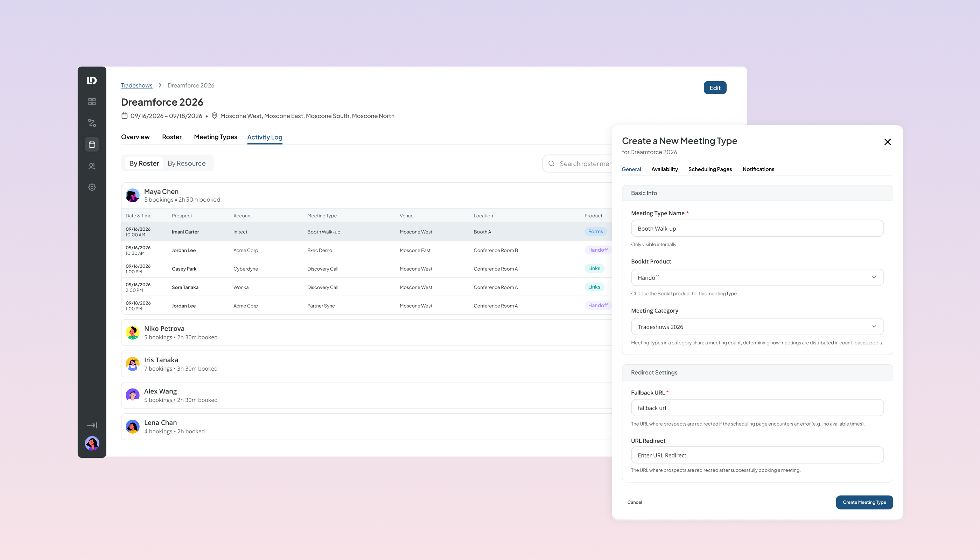The height and width of the screenshot is (560, 980).
Task: Open the routing flow icon in the sidebar
Action: tap(92, 123)
